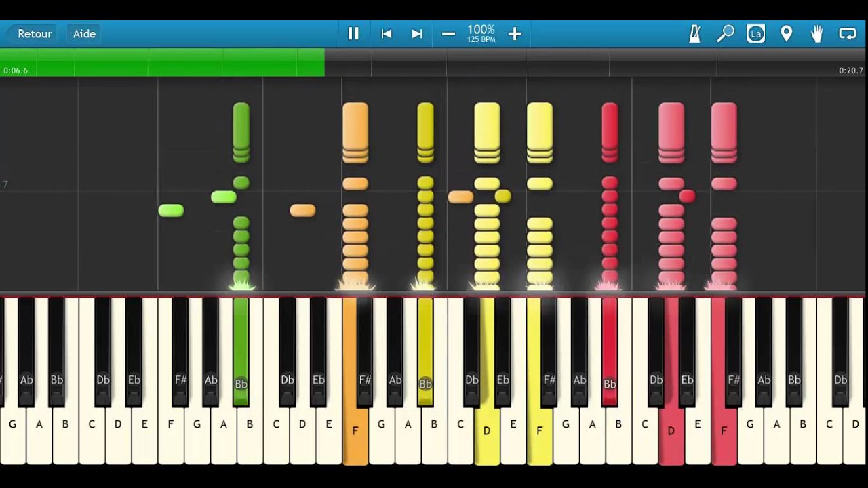Pause the song playback
This screenshot has width=868, height=488.
[x=353, y=34]
